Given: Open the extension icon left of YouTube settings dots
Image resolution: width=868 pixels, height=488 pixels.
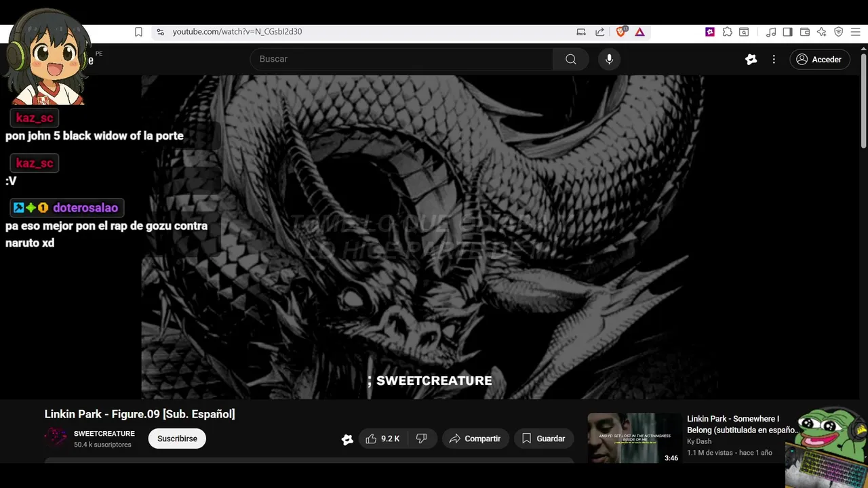Looking at the screenshot, I should 751,60.
